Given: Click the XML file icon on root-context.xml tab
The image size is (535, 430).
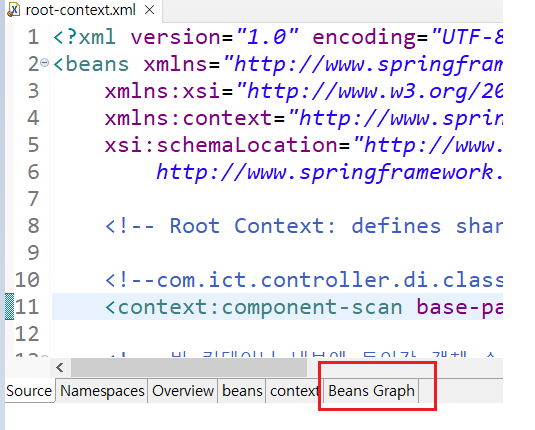Looking at the screenshot, I should pos(14,10).
